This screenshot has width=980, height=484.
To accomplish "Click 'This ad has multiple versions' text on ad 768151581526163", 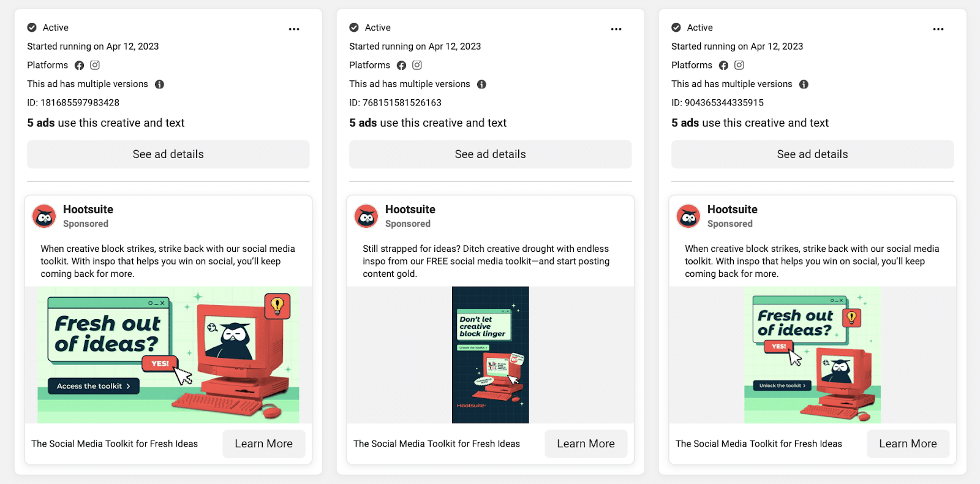I will 410,84.
